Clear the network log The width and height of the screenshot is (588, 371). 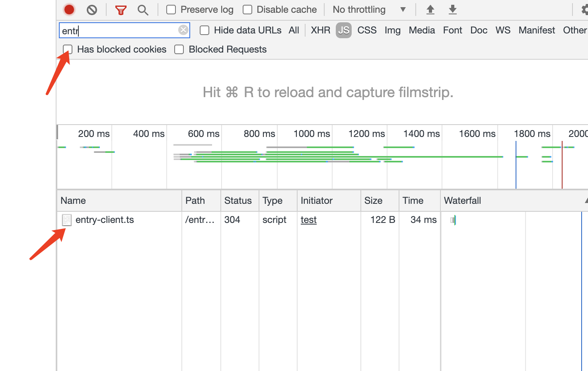coord(92,9)
